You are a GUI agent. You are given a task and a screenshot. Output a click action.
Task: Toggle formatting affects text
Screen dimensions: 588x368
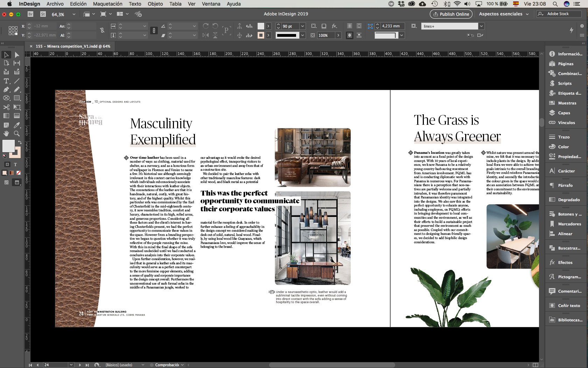15,164
